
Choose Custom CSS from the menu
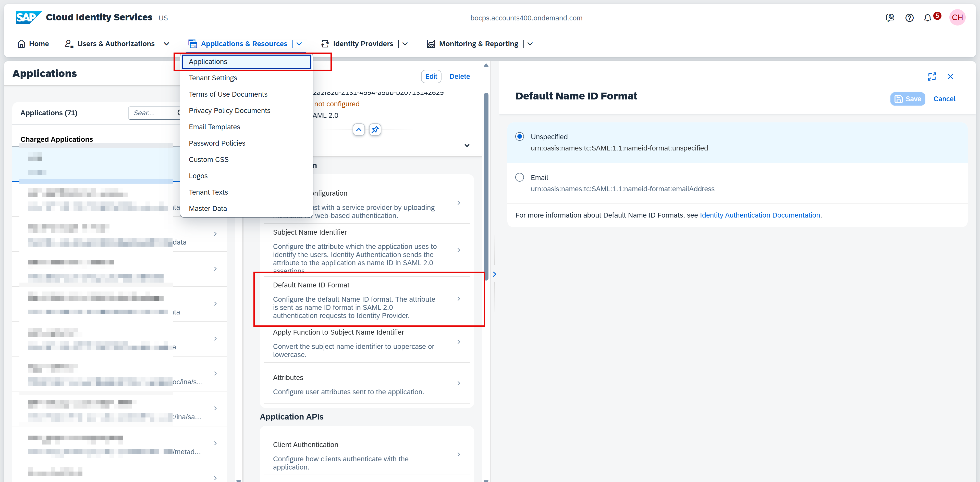[247, 160]
